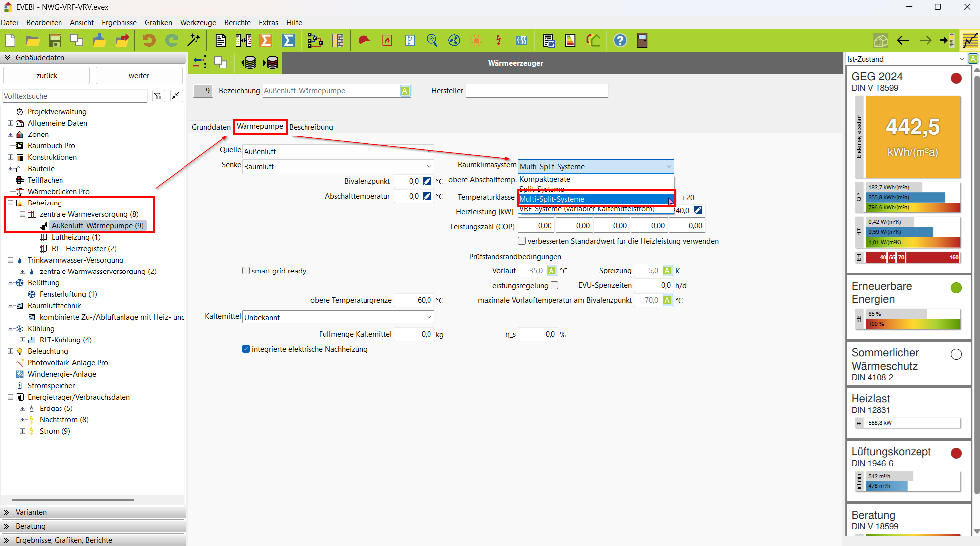
Task: Click the zurück button
Action: pos(47,75)
